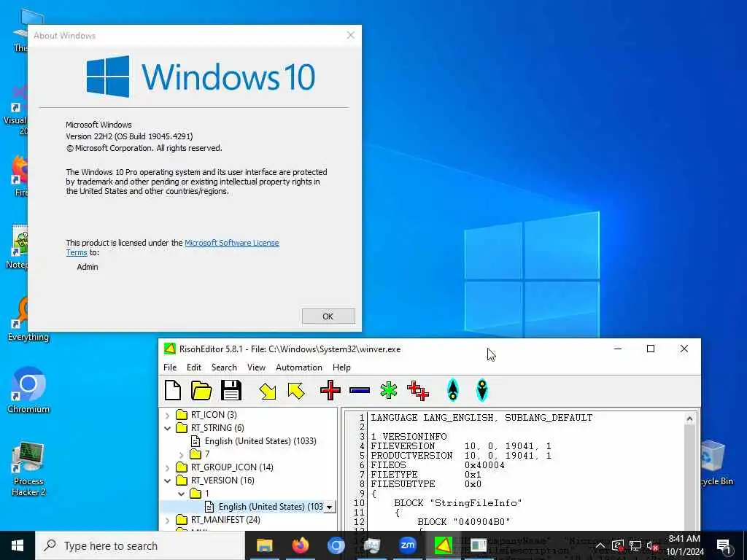Click the network tray icon
Screen dimensions: 747x560
tap(635, 546)
